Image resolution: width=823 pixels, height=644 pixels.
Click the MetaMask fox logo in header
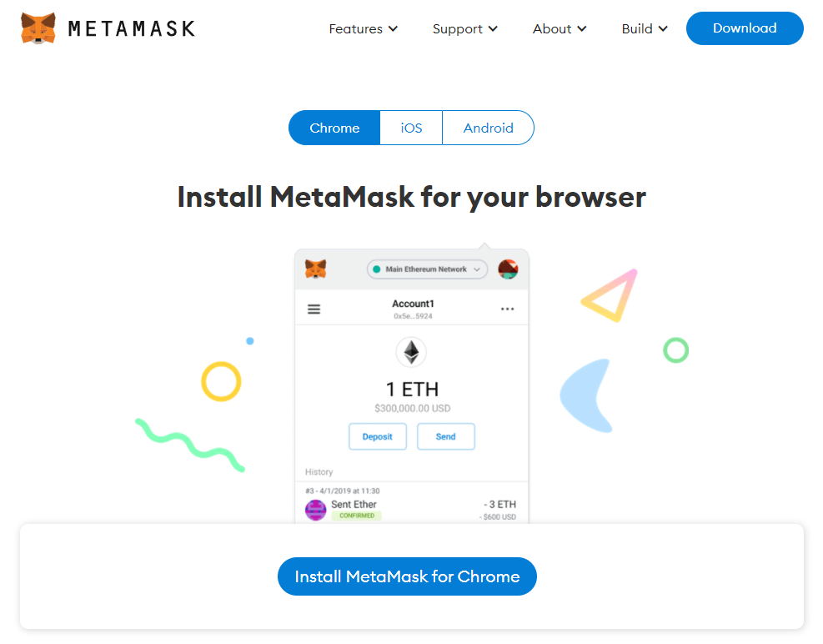(38, 28)
